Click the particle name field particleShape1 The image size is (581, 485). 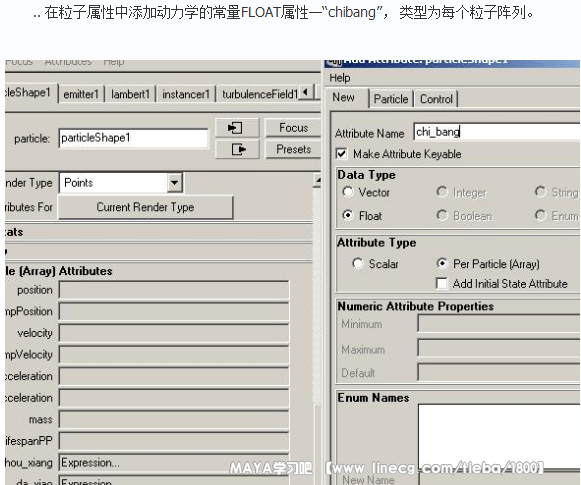(x=133, y=138)
